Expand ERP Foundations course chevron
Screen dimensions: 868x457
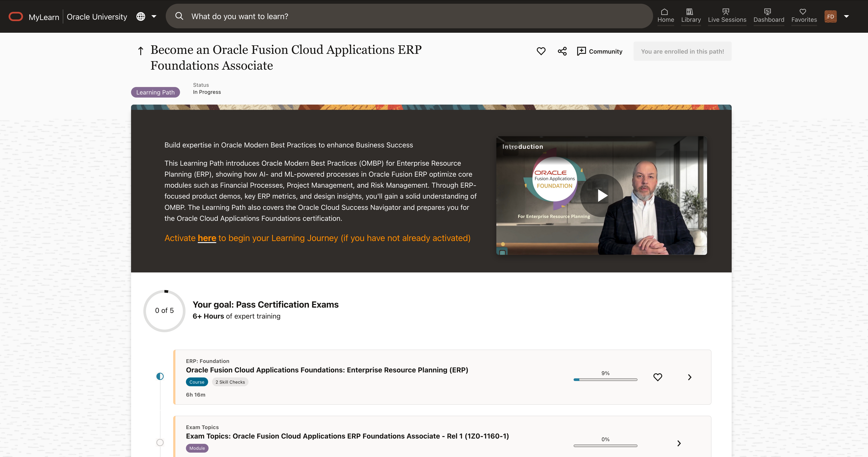[689, 377]
